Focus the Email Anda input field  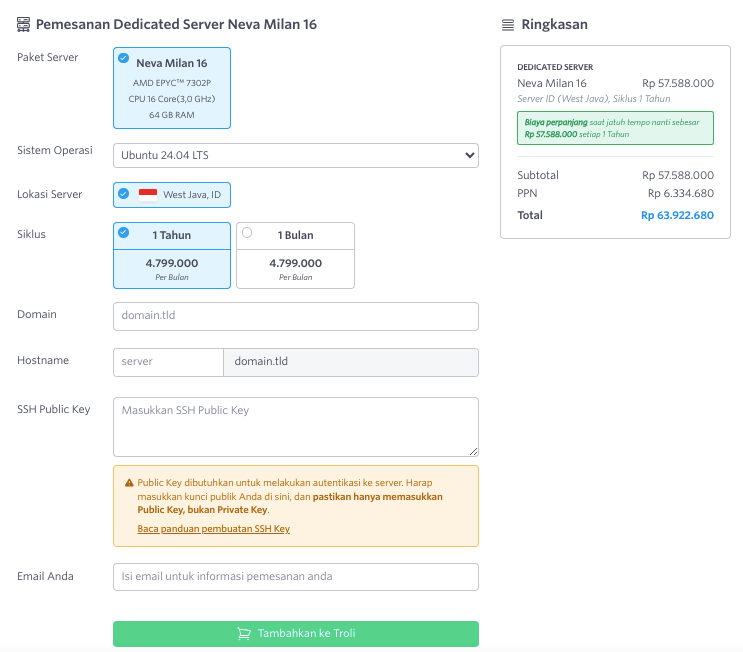(295, 577)
